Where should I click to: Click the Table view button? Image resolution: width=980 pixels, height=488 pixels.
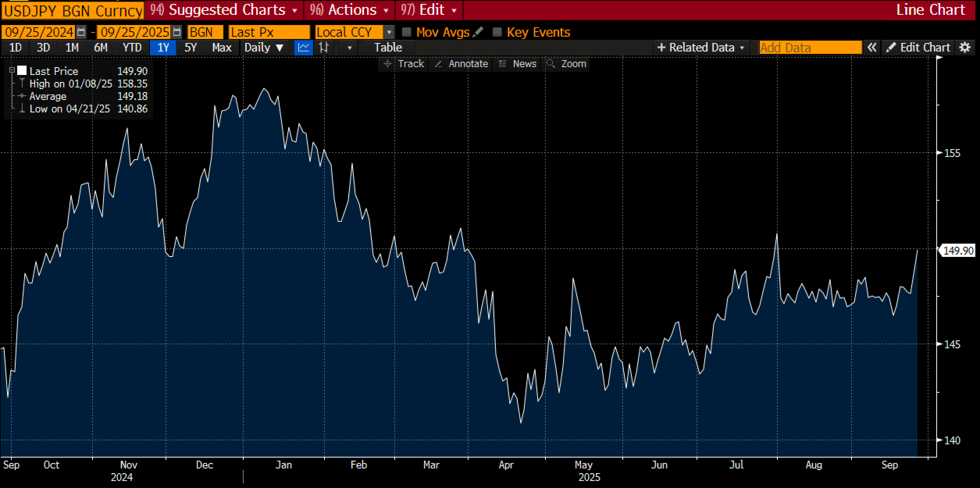(x=388, y=48)
